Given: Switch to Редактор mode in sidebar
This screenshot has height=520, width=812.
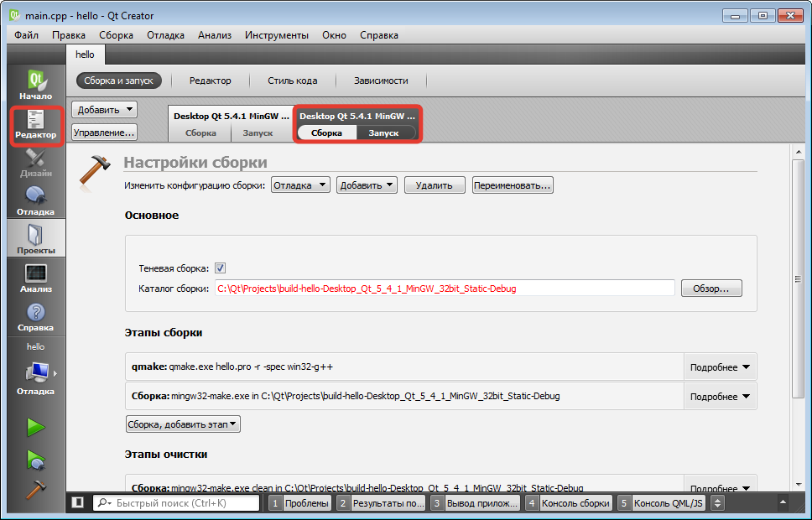Looking at the screenshot, I should click(36, 125).
